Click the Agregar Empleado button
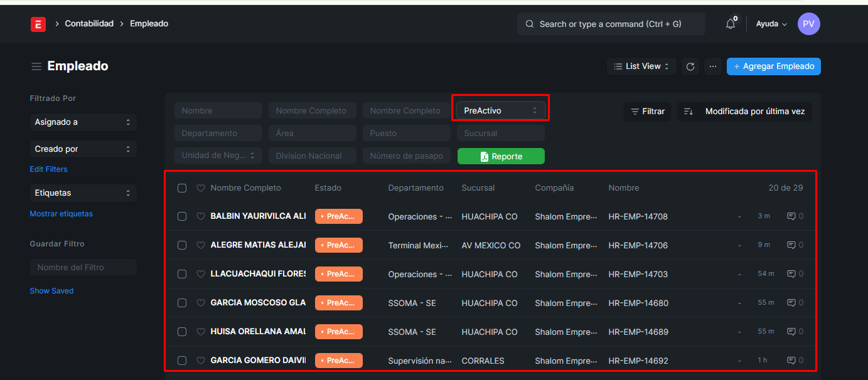868x380 pixels. [773, 66]
